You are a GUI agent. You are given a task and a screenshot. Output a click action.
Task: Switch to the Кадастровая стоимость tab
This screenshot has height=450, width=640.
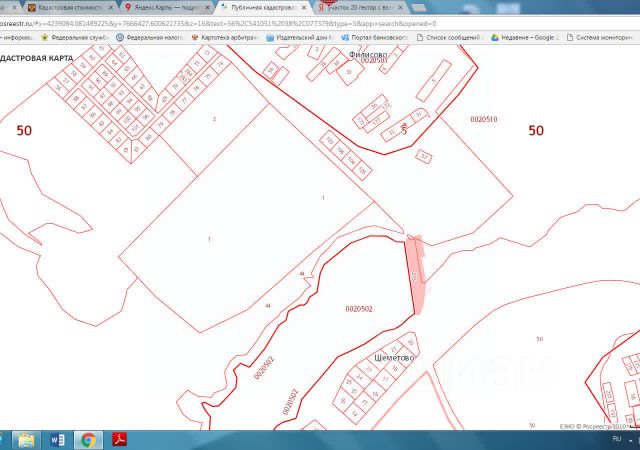click(x=69, y=8)
